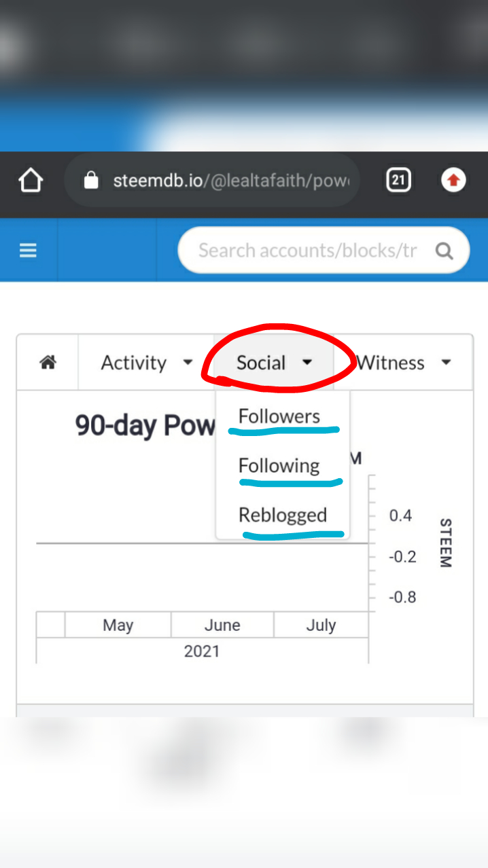Viewport: 488px width, 868px height.
Task: Tap the red update arrow icon
Action: point(453,181)
